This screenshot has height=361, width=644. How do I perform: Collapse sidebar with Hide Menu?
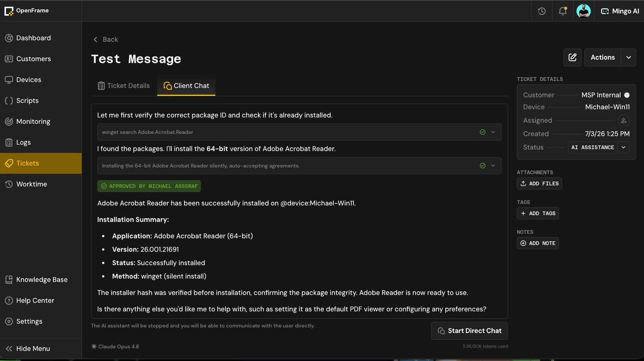[x=41, y=349]
